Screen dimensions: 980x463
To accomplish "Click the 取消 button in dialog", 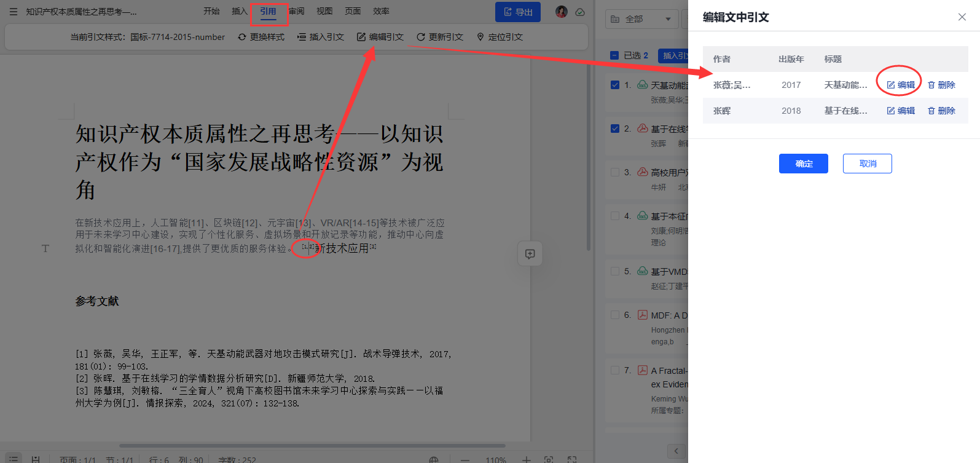I will coord(867,164).
